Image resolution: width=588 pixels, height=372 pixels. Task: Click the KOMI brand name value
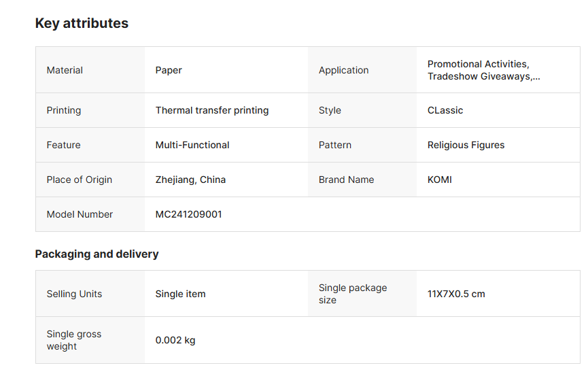[x=439, y=180]
